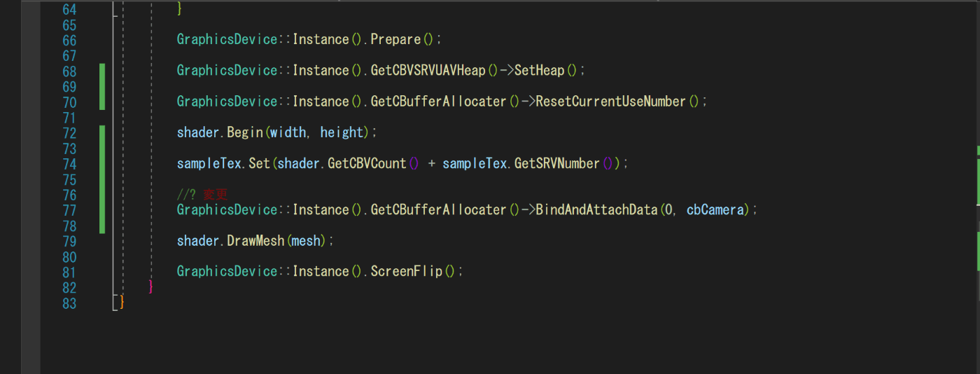
Task: Click Begin in shader.Begin call
Action: [x=244, y=132]
